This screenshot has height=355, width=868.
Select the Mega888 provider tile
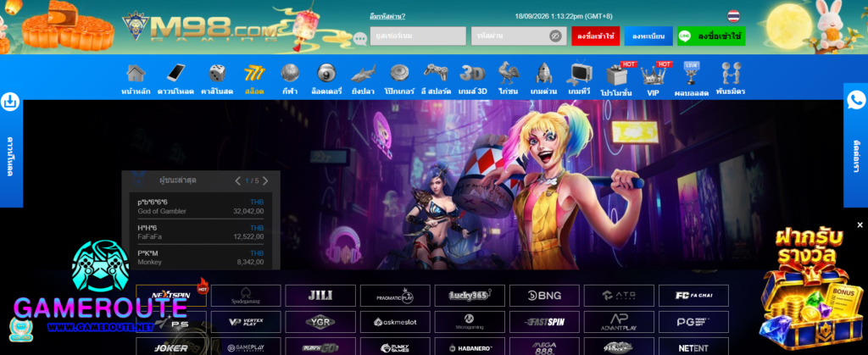[545, 347]
